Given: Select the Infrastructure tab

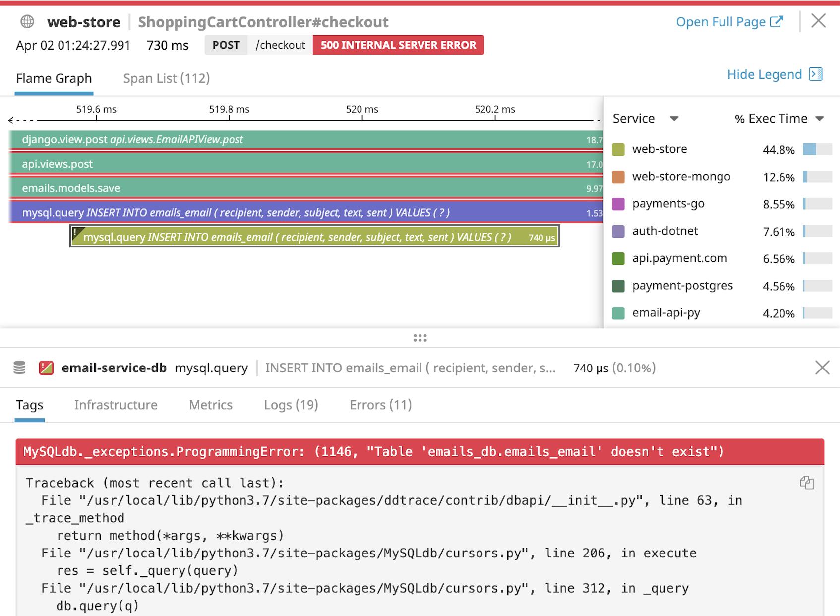Looking at the screenshot, I should coord(116,405).
